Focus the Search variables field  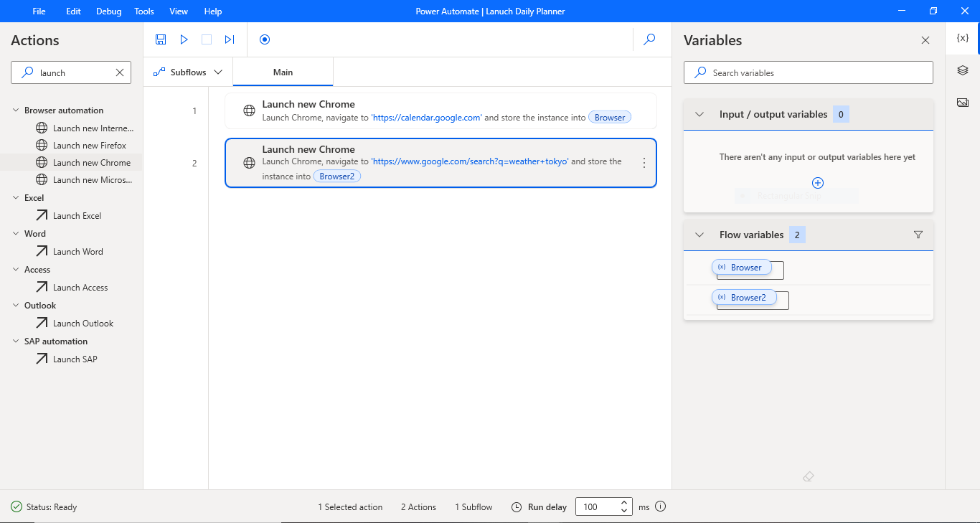click(x=809, y=72)
